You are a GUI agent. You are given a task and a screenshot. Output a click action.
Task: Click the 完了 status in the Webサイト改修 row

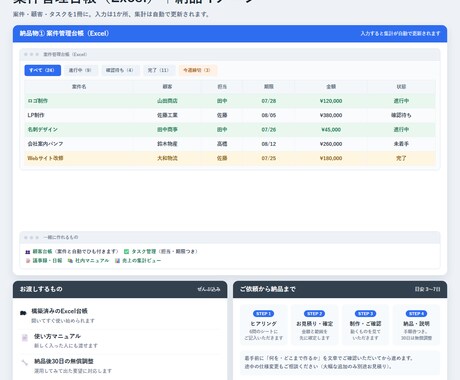tap(401, 158)
